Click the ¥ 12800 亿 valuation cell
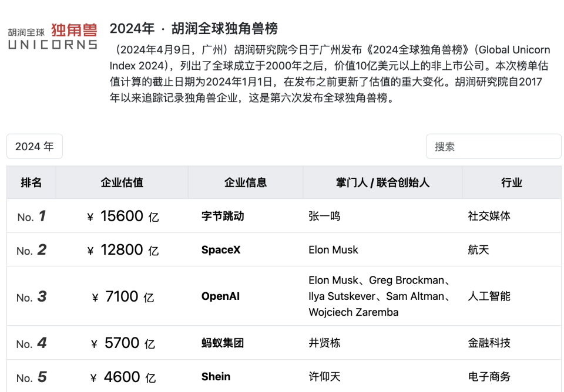Screen dimensions: 564x392 [x=122, y=250]
